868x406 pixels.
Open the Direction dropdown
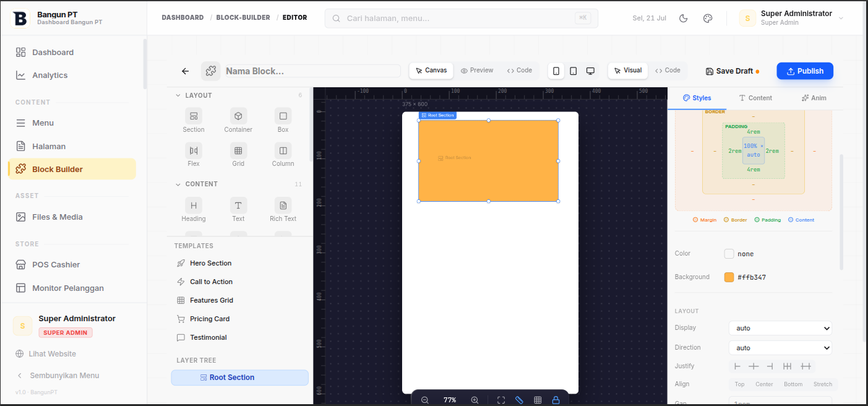click(780, 348)
